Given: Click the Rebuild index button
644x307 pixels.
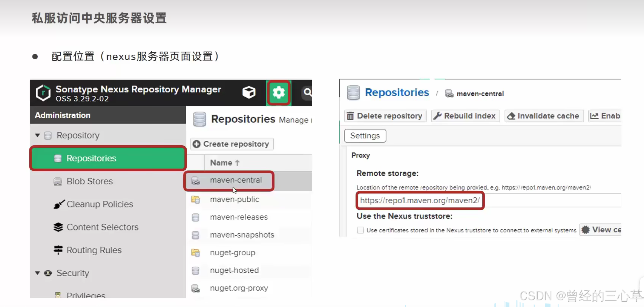Looking at the screenshot, I should 466,116.
